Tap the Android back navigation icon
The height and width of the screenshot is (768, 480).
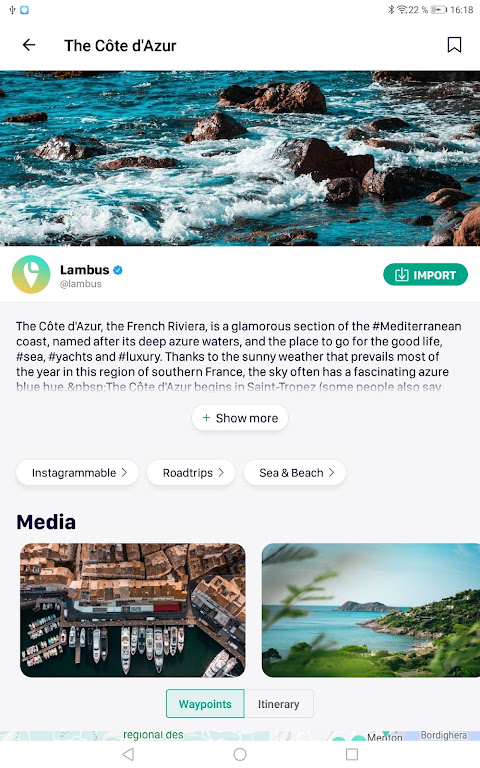pyautogui.click(x=128, y=754)
